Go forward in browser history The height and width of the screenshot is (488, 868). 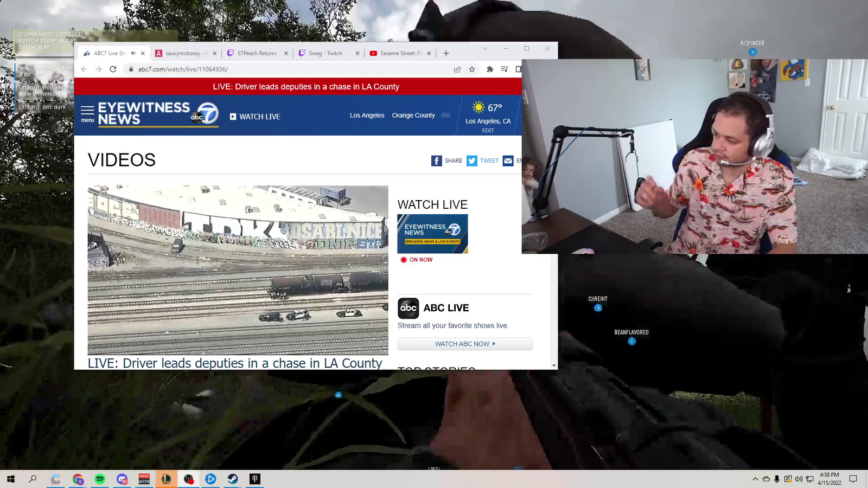point(98,69)
